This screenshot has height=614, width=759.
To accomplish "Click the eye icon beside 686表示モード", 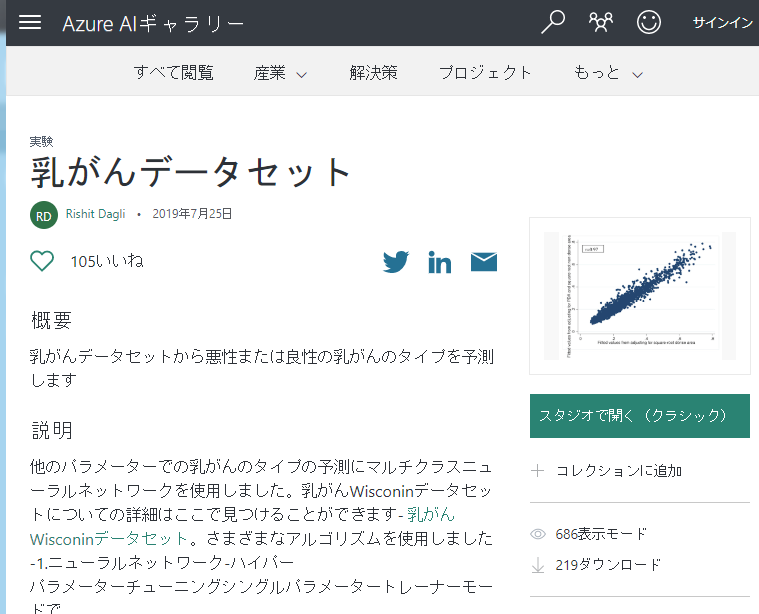I will 538,534.
